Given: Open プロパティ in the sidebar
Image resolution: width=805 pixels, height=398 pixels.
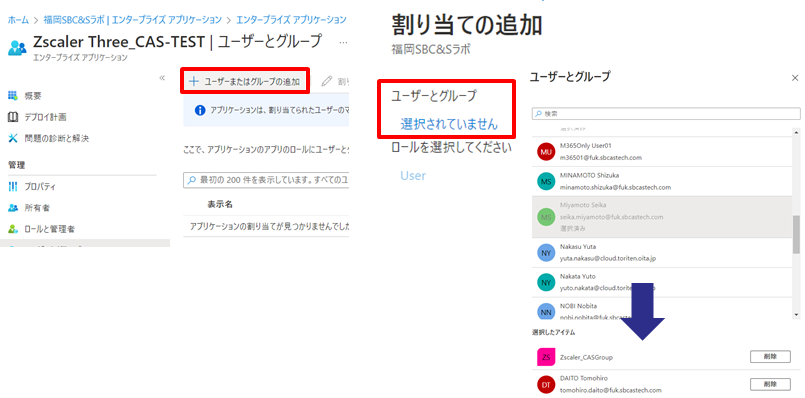Looking at the screenshot, I should click(41, 187).
